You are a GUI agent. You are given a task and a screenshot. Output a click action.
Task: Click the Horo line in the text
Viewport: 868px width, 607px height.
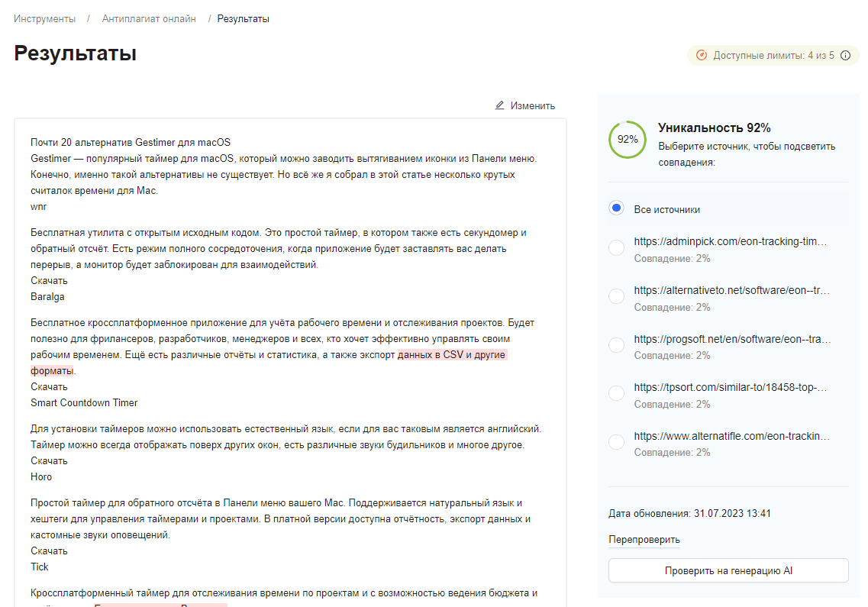tap(41, 477)
